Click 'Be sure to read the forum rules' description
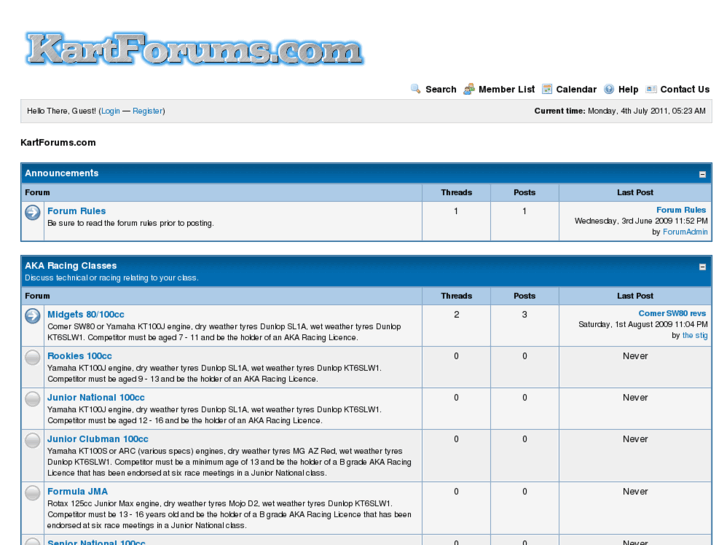This screenshot has height=545, width=727. (x=130, y=223)
